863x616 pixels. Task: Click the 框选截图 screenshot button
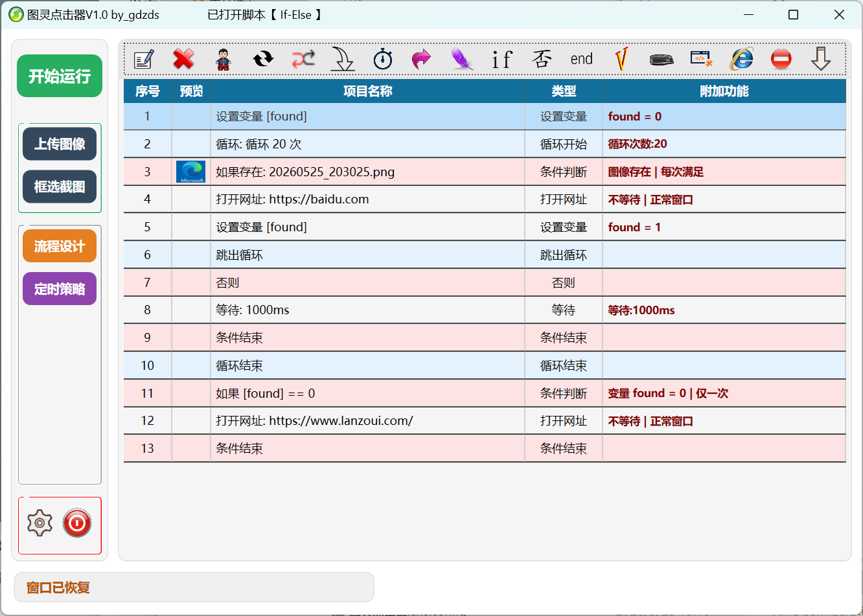click(60, 187)
